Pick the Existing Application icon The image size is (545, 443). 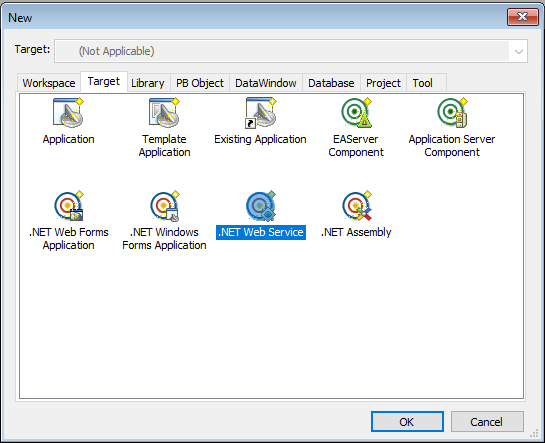tap(261, 113)
